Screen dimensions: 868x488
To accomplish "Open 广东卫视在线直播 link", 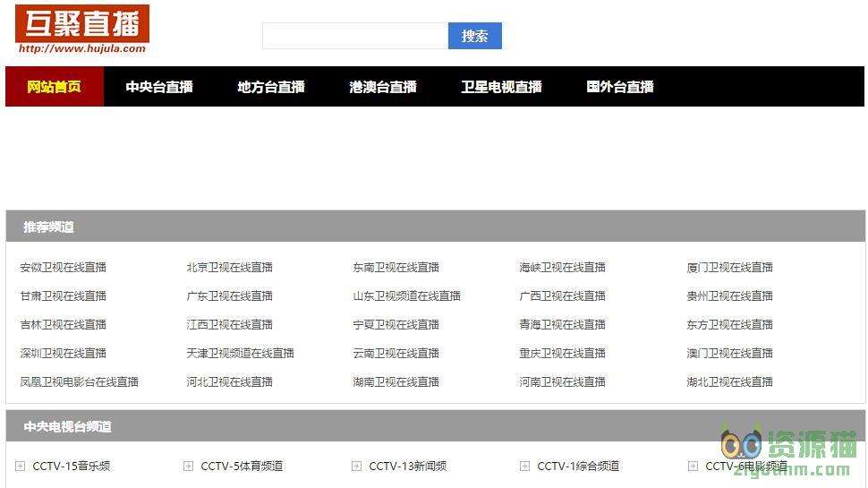I will (230, 296).
